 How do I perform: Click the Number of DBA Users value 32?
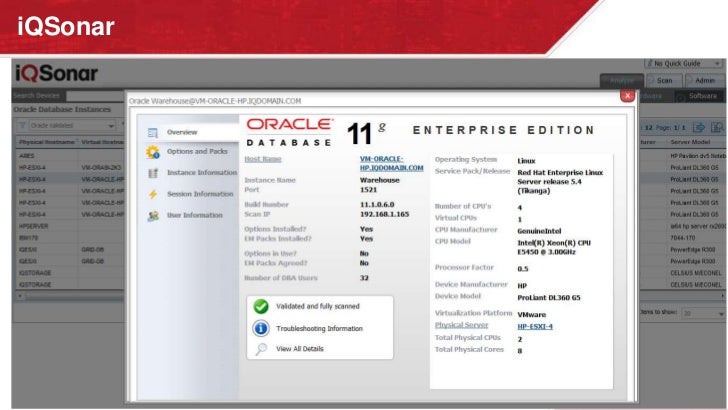pos(364,278)
